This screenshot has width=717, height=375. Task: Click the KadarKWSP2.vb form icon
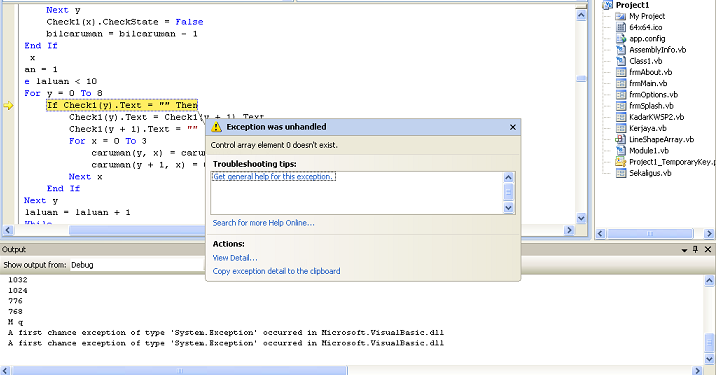621,117
